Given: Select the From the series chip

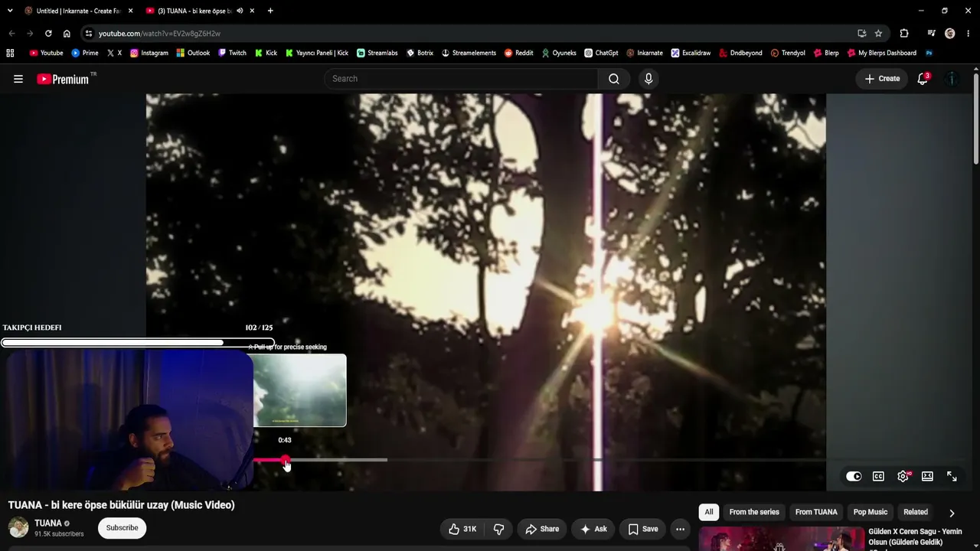Looking at the screenshot, I should click(x=754, y=512).
